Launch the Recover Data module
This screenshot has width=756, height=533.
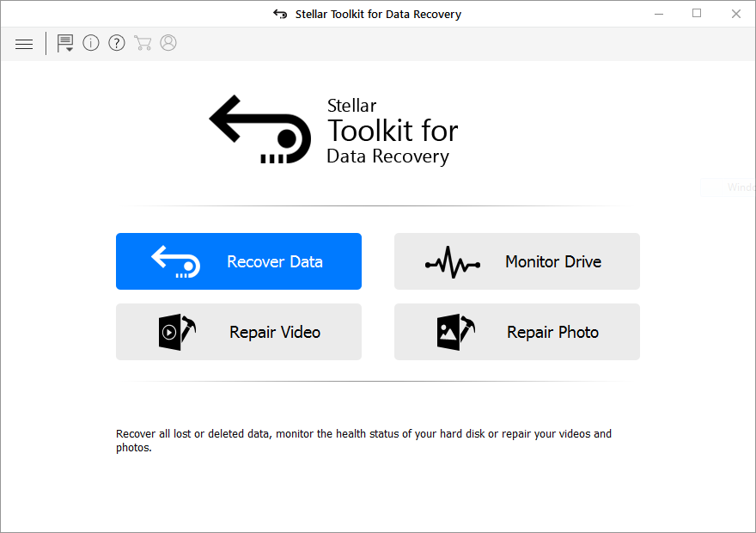pos(239,261)
